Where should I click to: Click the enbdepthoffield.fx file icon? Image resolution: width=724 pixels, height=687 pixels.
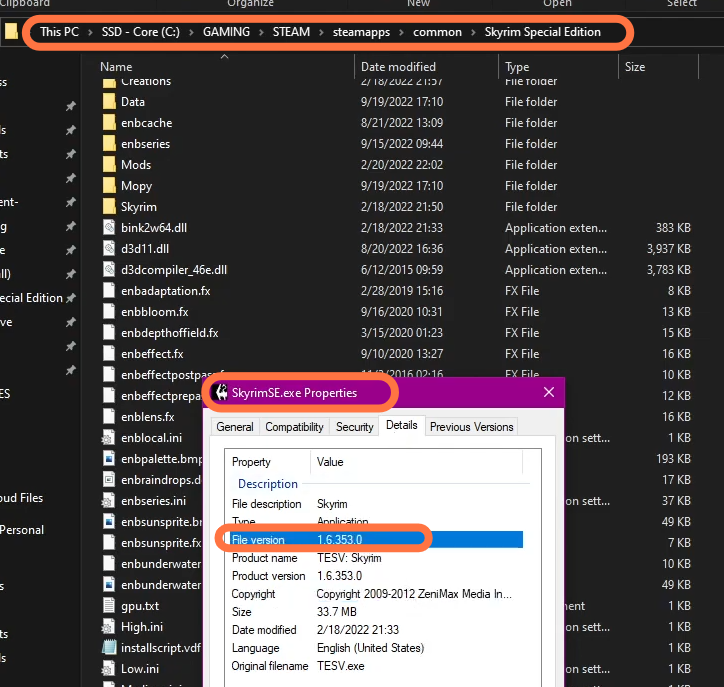click(109, 333)
